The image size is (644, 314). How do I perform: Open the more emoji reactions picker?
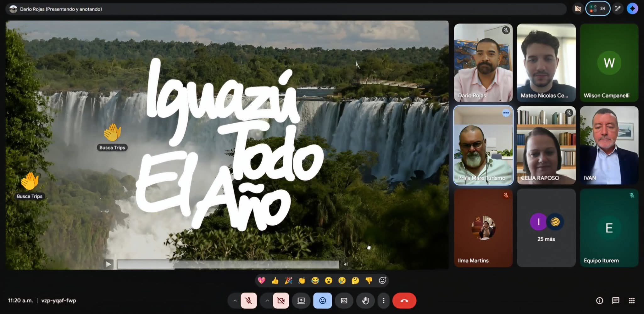pos(382,280)
